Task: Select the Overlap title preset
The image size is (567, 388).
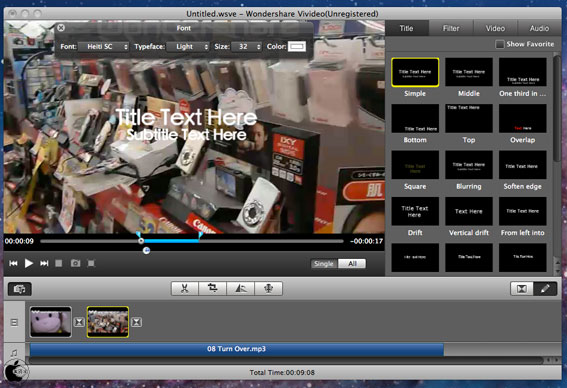Action: (x=523, y=119)
